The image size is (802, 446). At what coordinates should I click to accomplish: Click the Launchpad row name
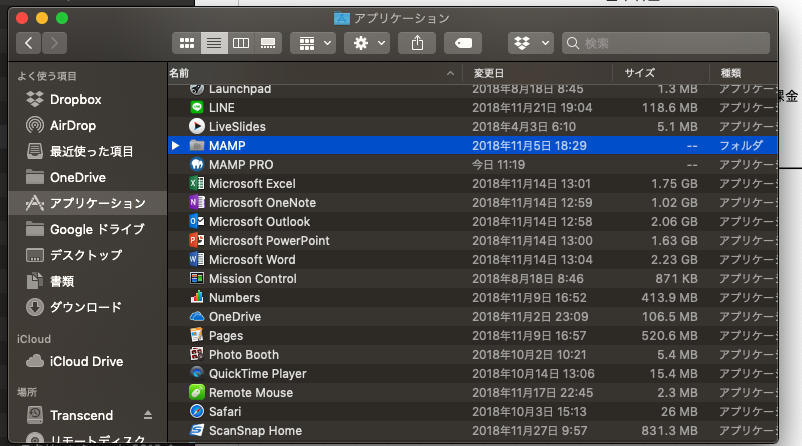click(240, 89)
